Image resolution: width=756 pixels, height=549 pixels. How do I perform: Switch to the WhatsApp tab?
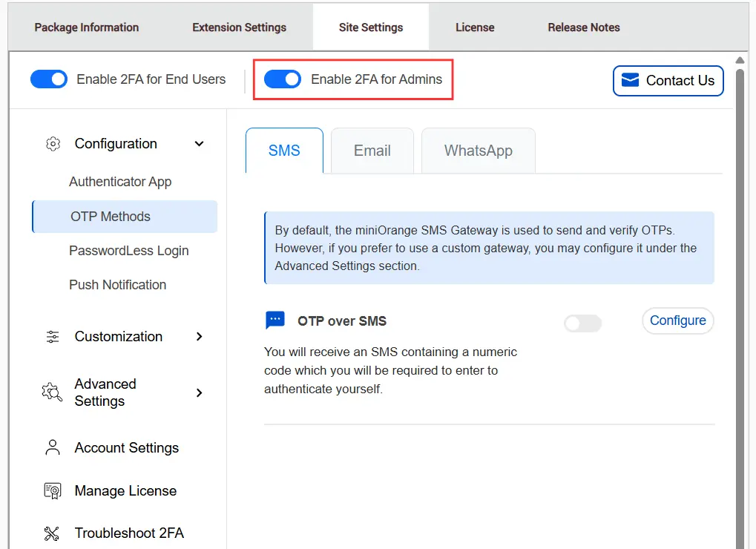tap(478, 151)
